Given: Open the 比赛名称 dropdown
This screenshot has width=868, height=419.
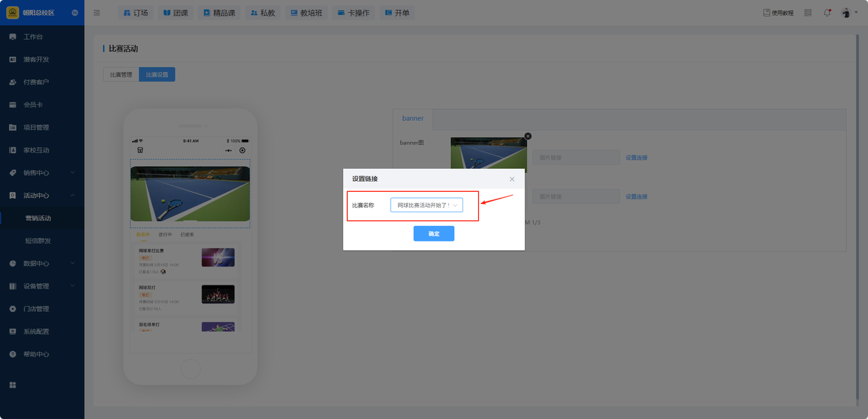Looking at the screenshot, I should click(x=427, y=205).
